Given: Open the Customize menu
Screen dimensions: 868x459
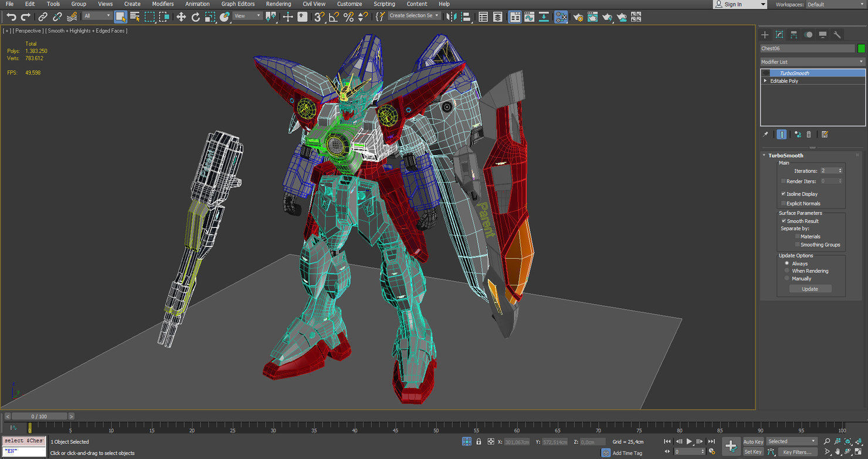Looking at the screenshot, I should click(x=350, y=4).
